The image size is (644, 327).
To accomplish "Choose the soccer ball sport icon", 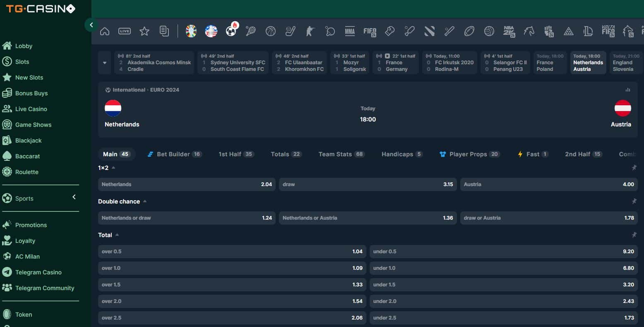I will [x=231, y=31].
